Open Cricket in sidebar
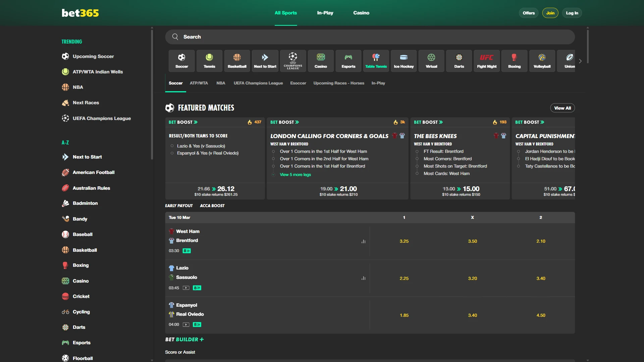644x362 pixels. pos(75,296)
